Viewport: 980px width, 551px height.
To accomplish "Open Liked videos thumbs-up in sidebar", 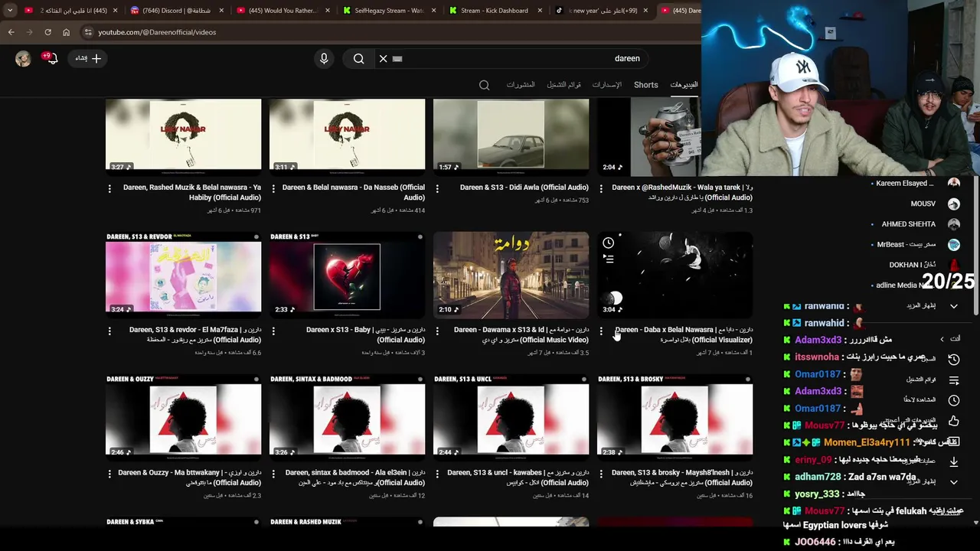I will [953, 421].
